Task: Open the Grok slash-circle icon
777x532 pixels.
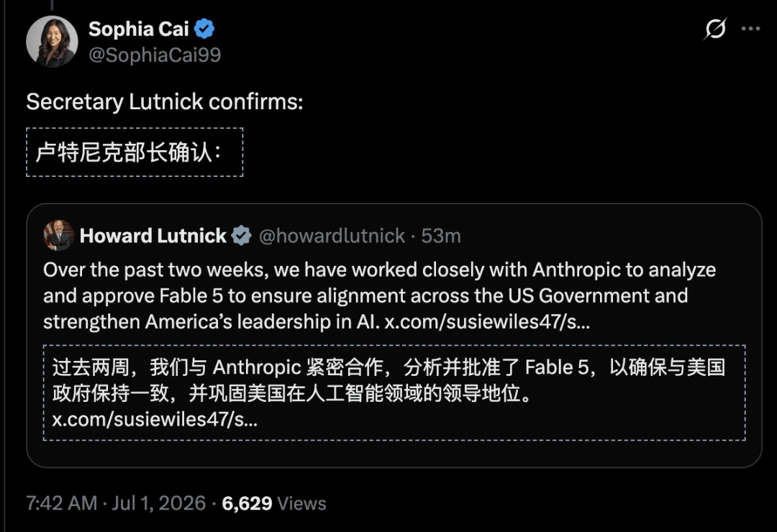Action: pyautogui.click(x=714, y=29)
